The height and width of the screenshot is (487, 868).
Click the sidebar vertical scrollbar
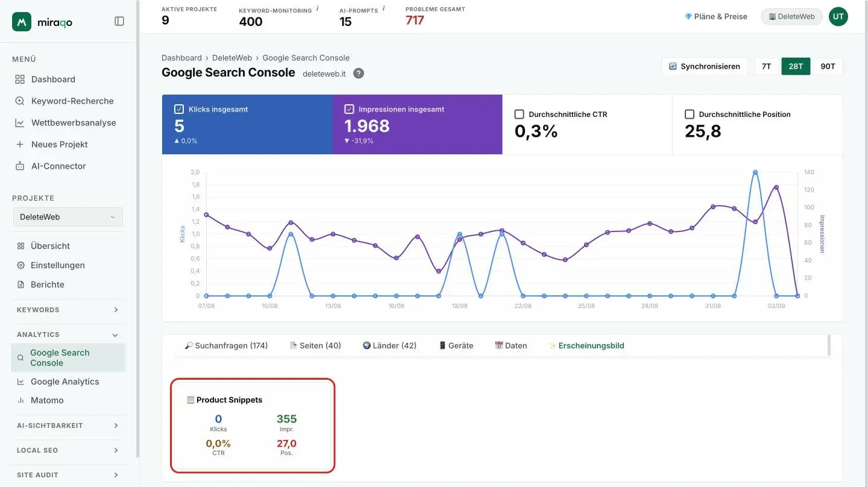(x=137, y=229)
